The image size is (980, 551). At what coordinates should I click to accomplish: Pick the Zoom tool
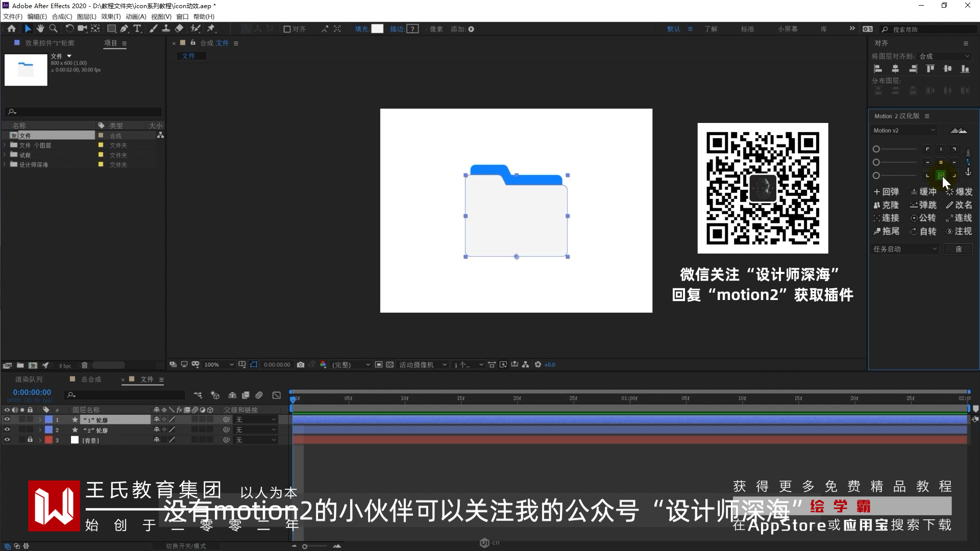[53, 29]
